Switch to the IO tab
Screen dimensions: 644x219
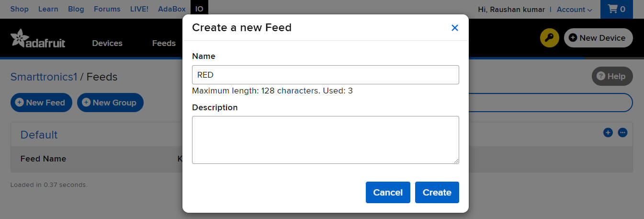199,9
